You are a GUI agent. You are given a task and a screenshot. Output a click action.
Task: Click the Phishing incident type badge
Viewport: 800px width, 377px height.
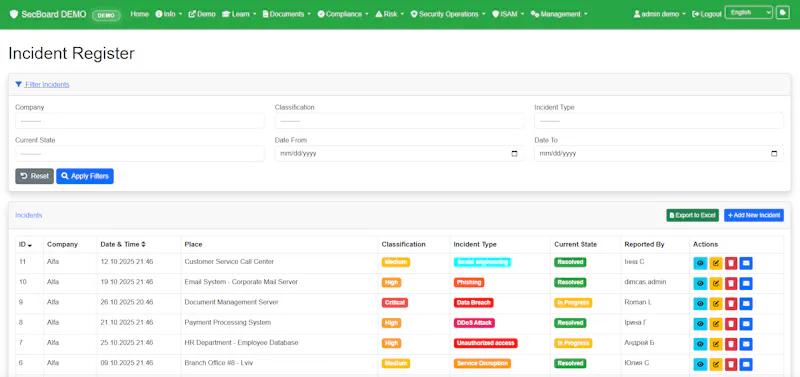coord(468,282)
